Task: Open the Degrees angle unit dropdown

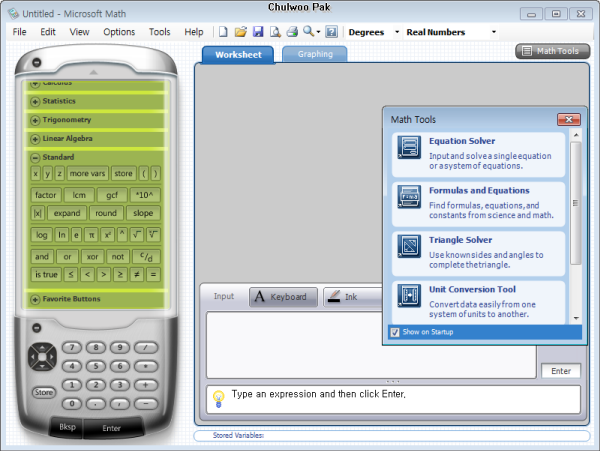Action: pyautogui.click(x=397, y=32)
